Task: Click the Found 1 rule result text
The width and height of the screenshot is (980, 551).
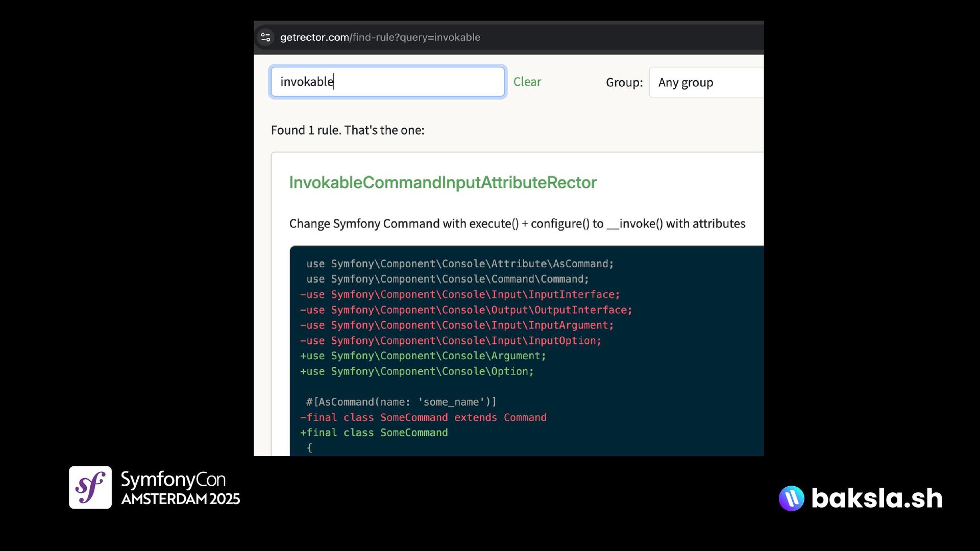Action: (x=348, y=130)
